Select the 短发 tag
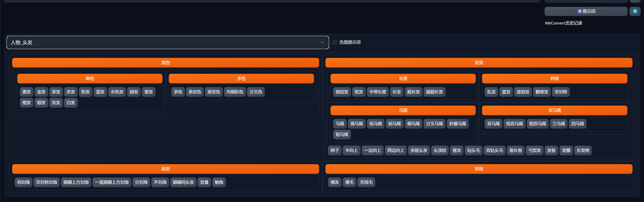 [359, 92]
